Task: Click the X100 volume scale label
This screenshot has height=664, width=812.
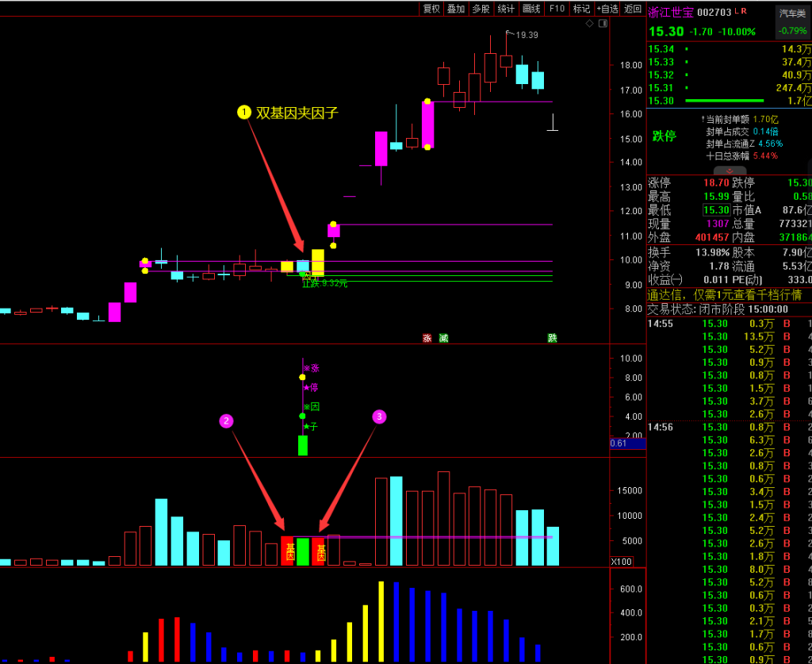Action: (621, 562)
